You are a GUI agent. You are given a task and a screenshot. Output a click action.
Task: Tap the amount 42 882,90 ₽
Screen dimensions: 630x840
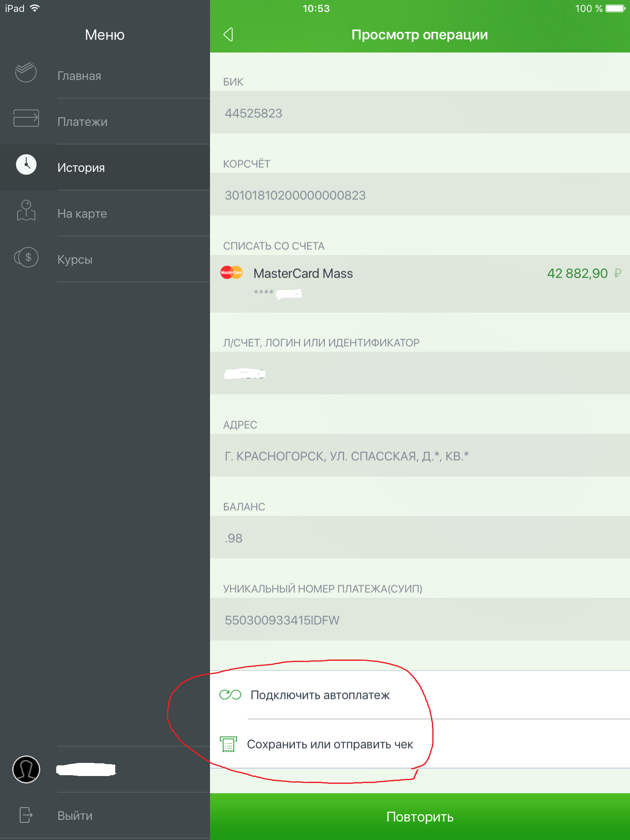pos(584,273)
